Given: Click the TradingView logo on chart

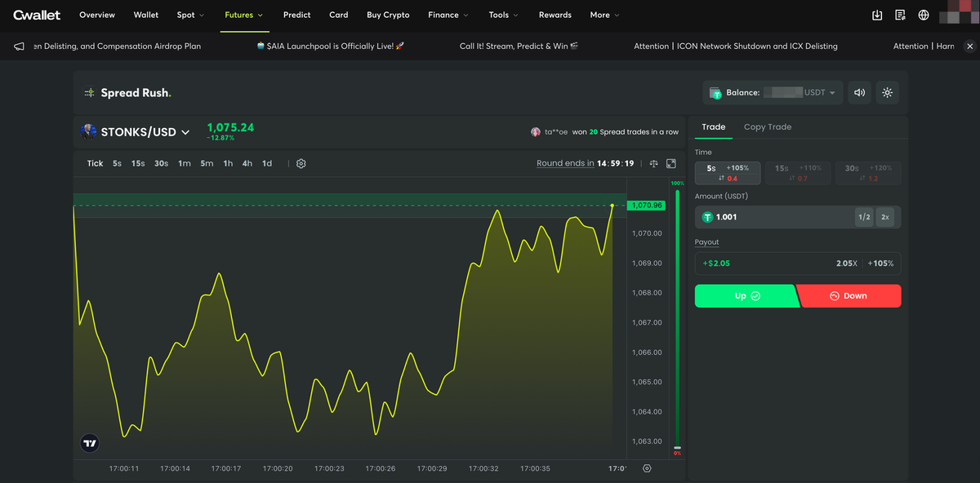Looking at the screenshot, I should [90, 444].
